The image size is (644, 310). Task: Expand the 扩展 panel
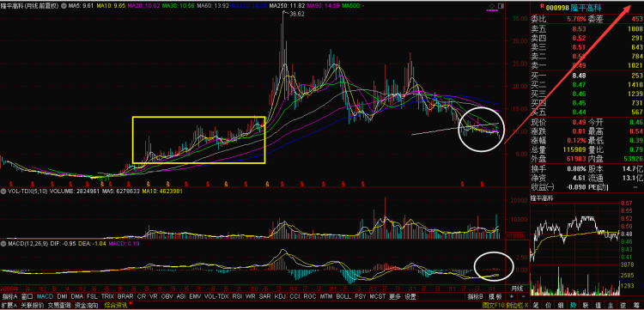[9, 306]
